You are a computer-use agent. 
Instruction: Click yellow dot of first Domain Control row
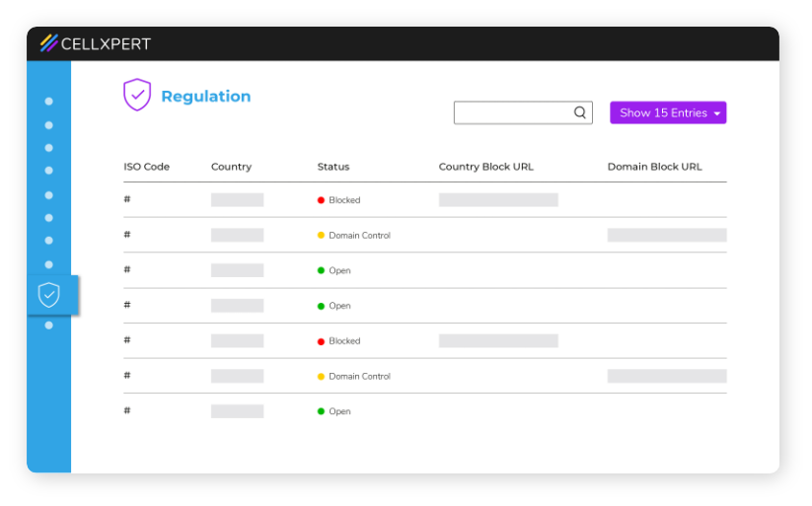point(321,235)
